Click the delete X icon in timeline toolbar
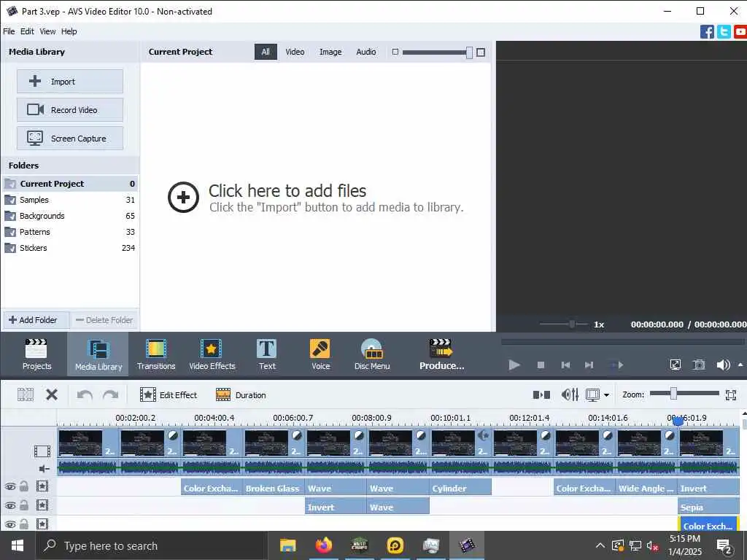 tap(52, 394)
